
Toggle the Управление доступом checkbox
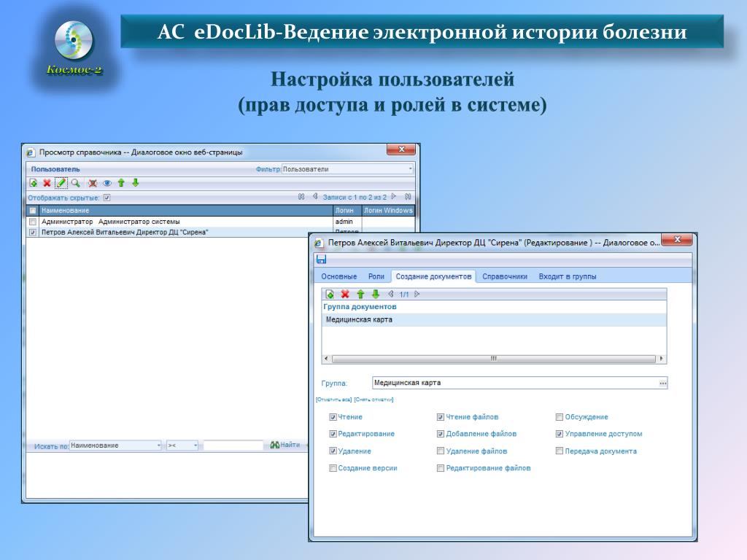click(x=560, y=434)
